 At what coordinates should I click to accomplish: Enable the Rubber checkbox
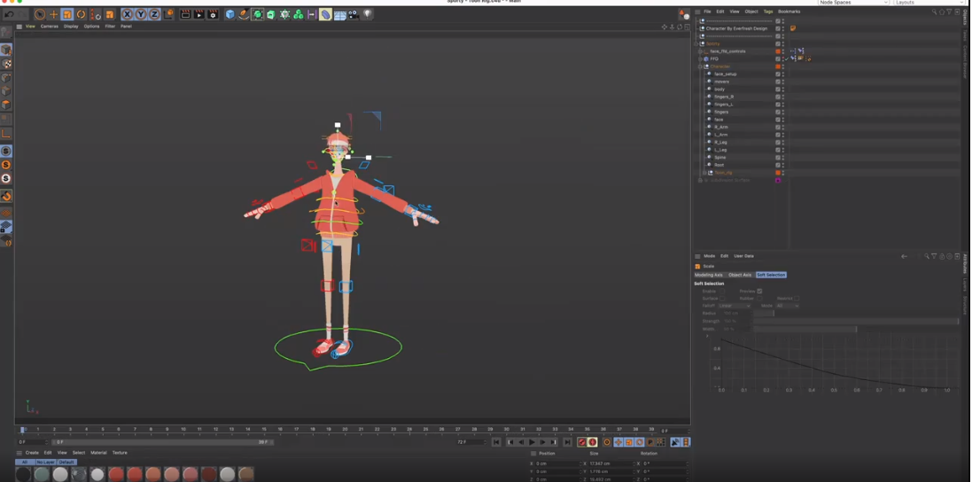759,299
